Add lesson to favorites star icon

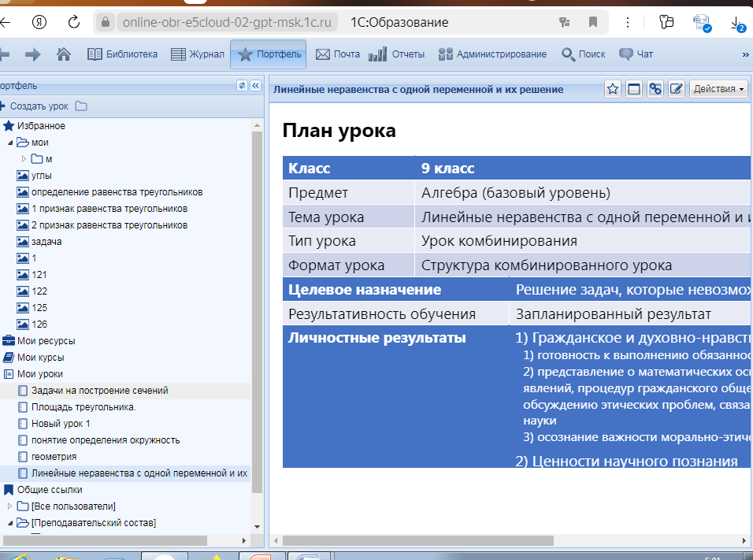pos(613,89)
